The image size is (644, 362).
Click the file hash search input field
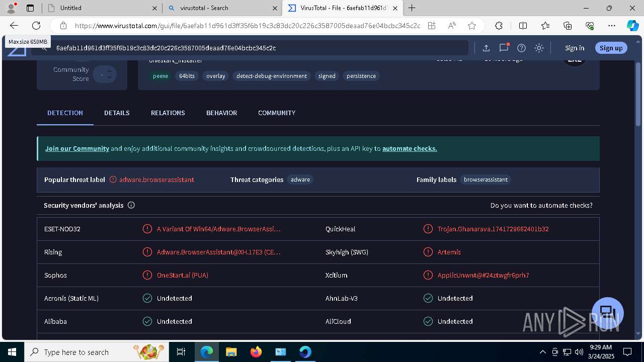249,48
